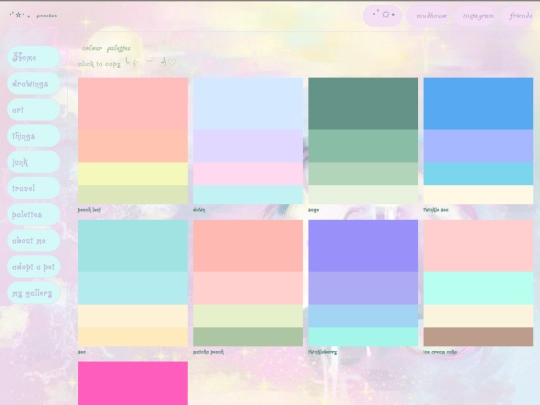Copy the light pink stripe left of sage palette
540x405 pixels.
248,174
